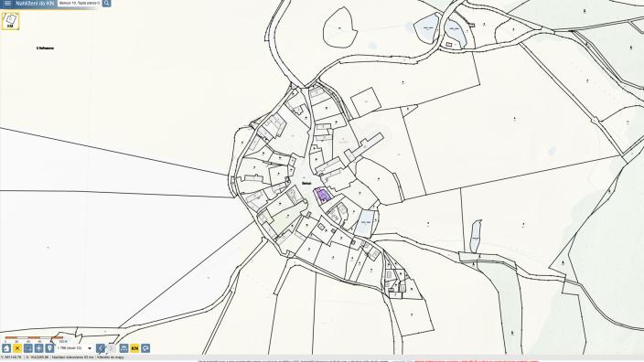Click the address search input field
The height and width of the screenshot is (362, 644).
pos(80,4)
